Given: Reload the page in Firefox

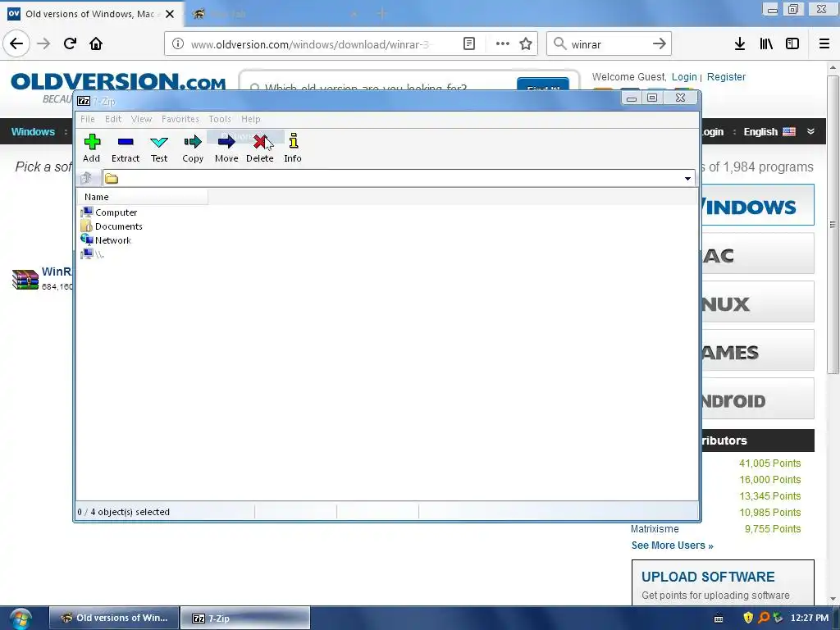Looking at the screenshot, I should click(70, 43).
